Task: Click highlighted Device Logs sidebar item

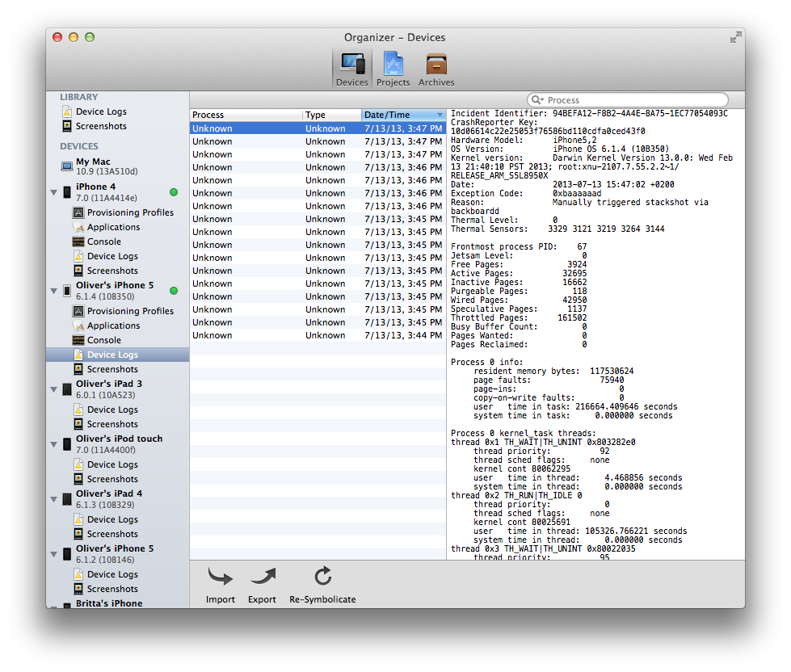Action: 117,355
